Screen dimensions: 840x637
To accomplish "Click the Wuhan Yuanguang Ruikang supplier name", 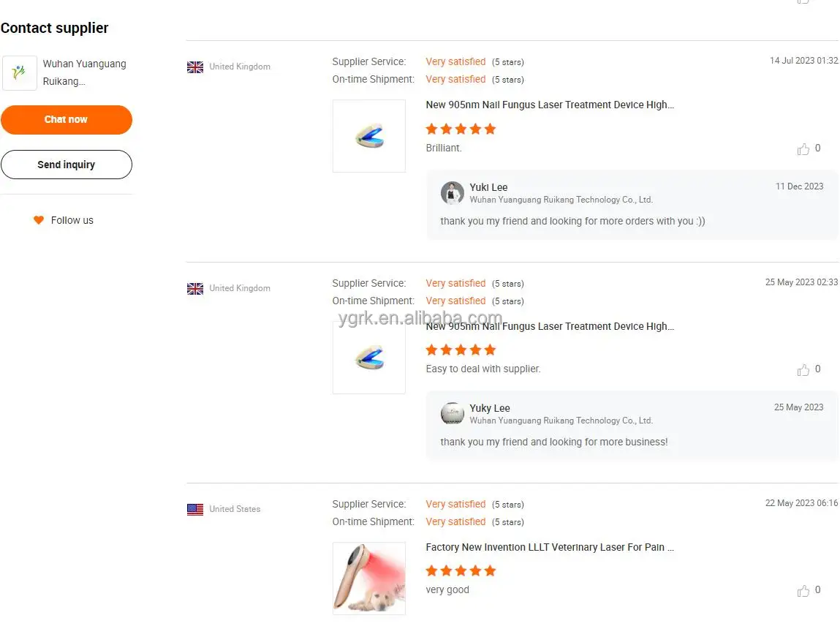I will pos(84,72).
